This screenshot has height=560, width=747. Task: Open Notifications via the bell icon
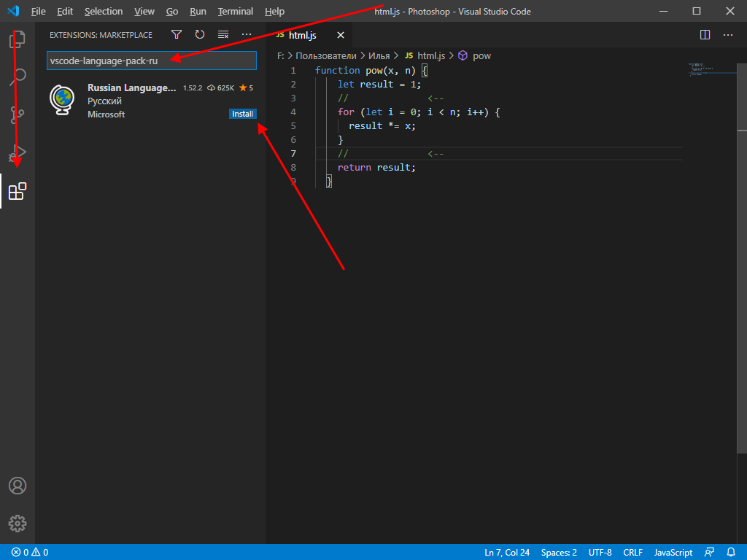[732, 552]
